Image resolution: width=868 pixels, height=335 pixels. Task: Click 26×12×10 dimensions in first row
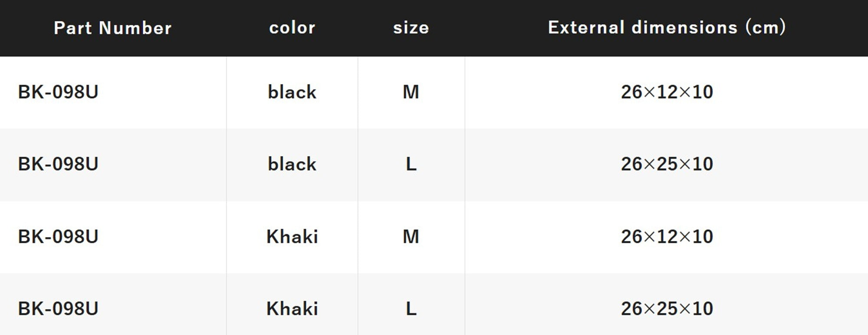pos(667,92)
